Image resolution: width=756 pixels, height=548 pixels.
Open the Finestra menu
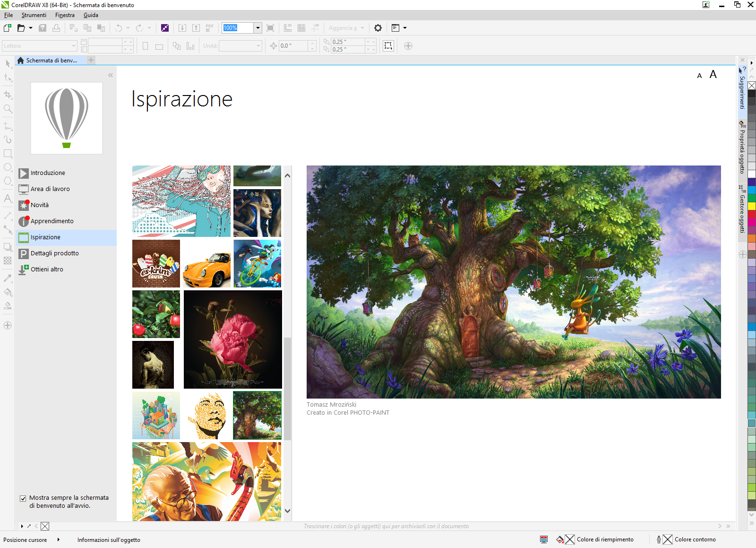(x=65, y=15)
